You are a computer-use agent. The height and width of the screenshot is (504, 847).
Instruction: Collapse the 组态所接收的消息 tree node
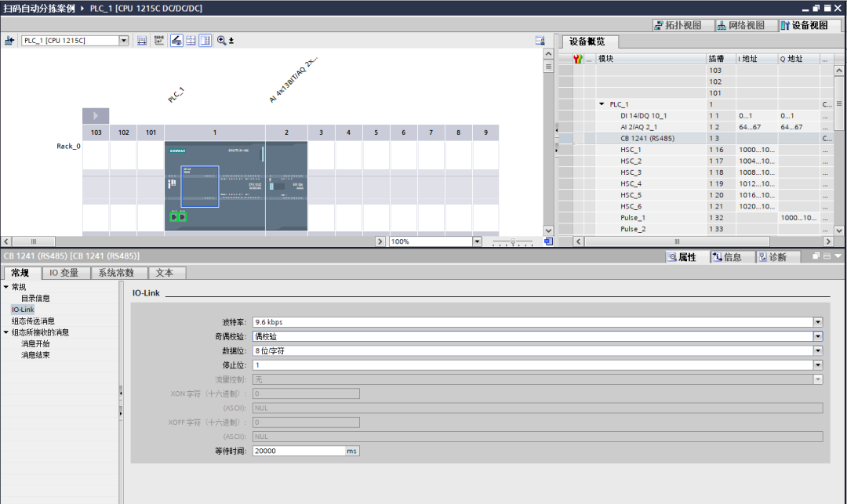(x=6, y=332)
